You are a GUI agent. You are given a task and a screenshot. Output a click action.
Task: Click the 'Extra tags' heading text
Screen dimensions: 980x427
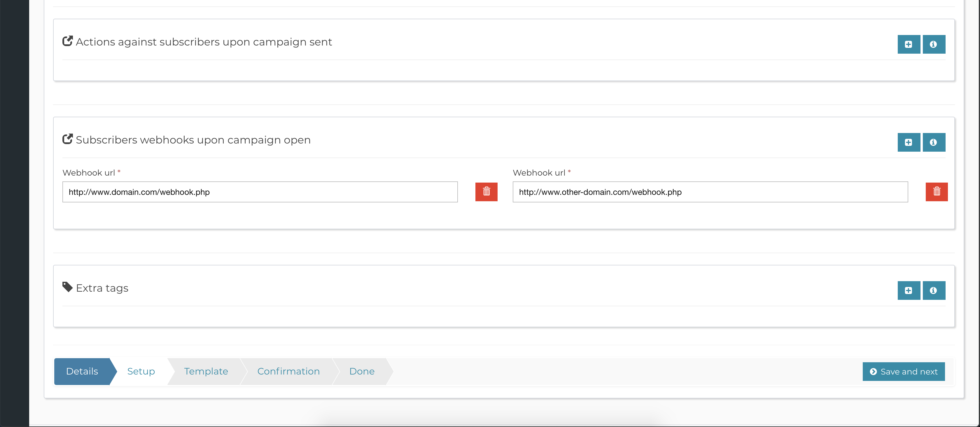102,288
